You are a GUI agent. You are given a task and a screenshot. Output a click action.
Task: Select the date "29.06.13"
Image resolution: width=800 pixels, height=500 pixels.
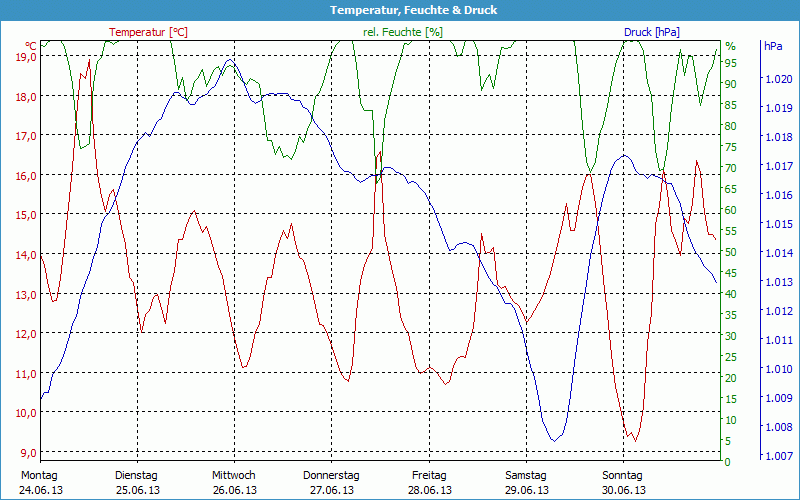[527, 490]
